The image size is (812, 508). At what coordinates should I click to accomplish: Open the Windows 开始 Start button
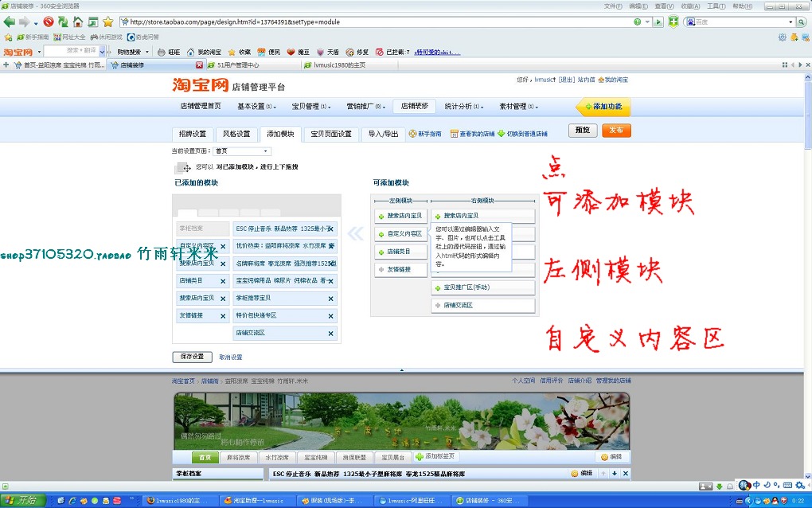[x=23, y=501]
